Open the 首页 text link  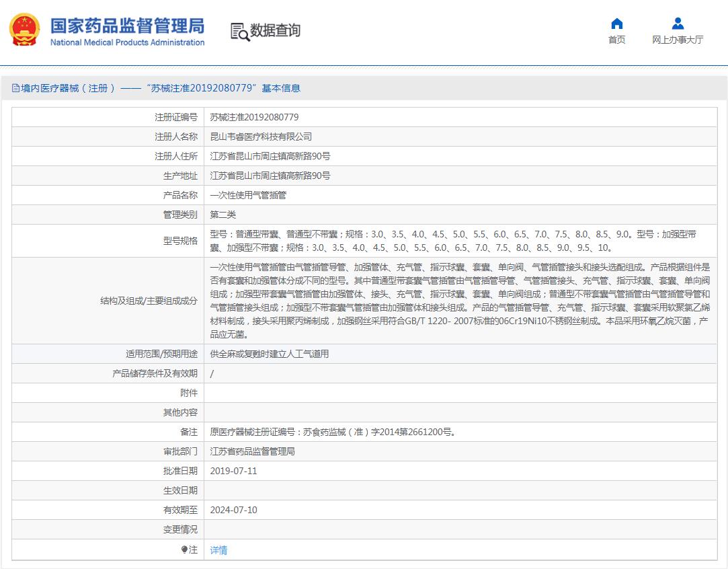[x=616, y=40]
